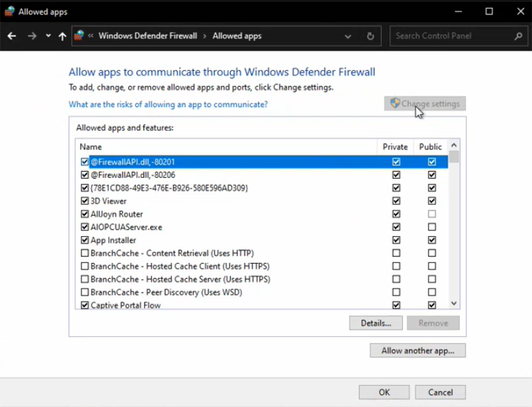This screenshot has height=407, width=532.
Task: Maximize the Allowed apps window
Action: pos(489,11)
